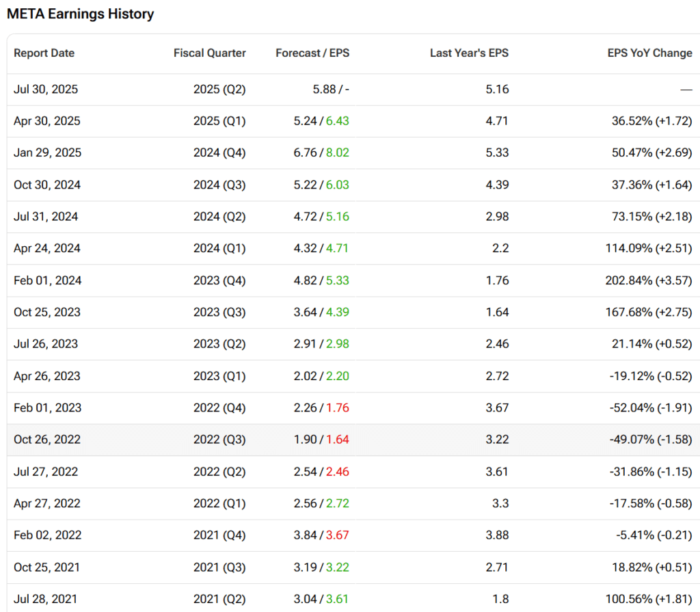Screen dimensions: 700x612
Task: Click the "5.22 / 6.03" forecast and EPS cell
Action: 321,185
